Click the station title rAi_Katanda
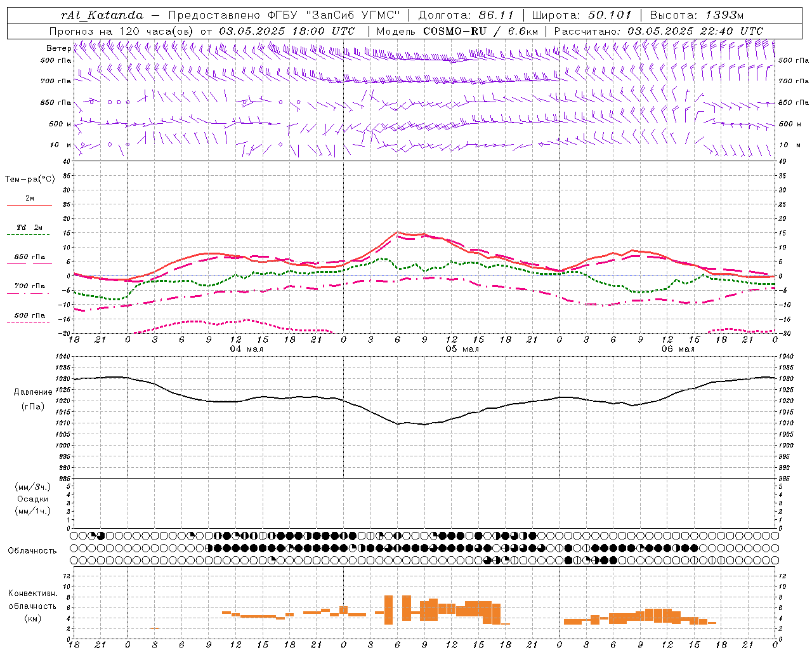This screenshot has width=812, height=650. coord(102,15)
